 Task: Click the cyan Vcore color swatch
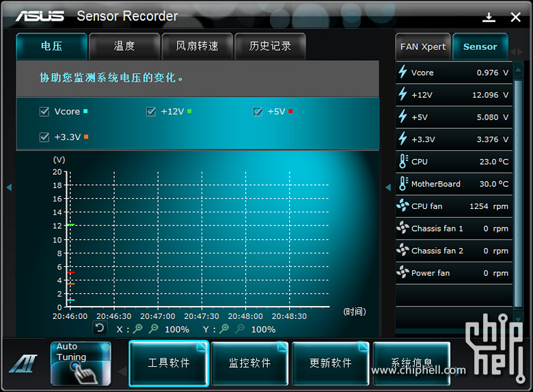[85, 111]
